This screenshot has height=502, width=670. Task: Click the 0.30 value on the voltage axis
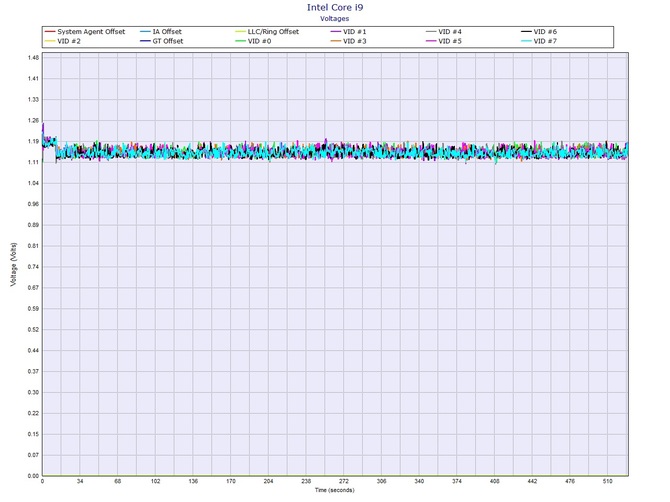tap(34, 393)
